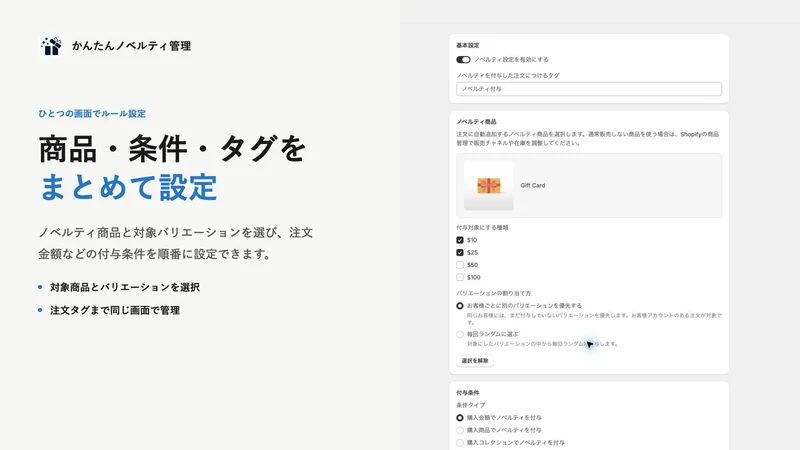800x450 pixels.
Task: Click the 条件タイプ label
Action: click(x=471, y=405)
